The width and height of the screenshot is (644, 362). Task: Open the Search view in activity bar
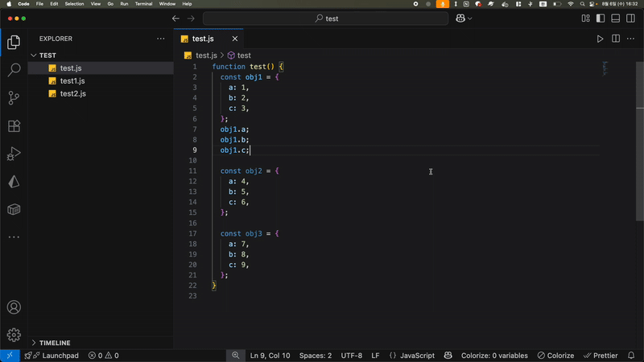click(14, 71)
